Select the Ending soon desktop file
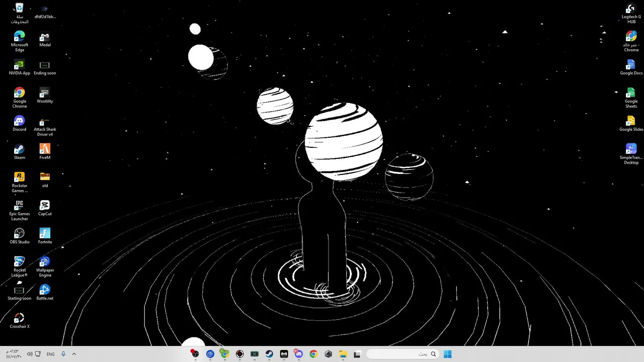 (x=45, y=68)
